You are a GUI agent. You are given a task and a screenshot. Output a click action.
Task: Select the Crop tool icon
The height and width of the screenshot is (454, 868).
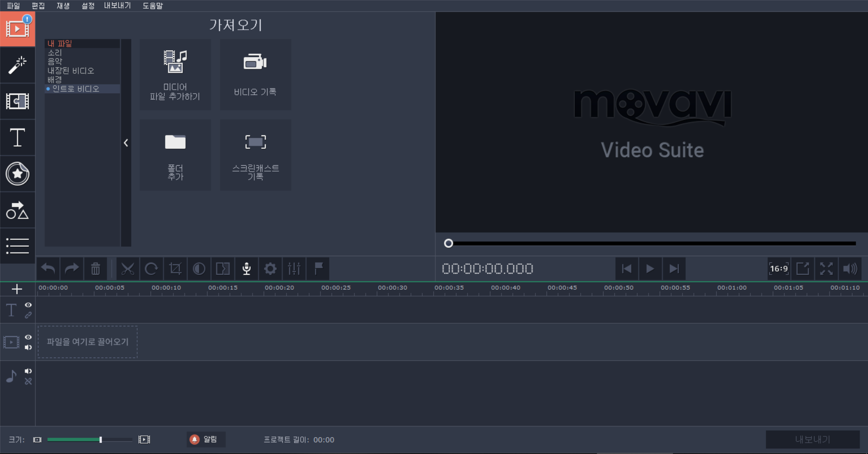coord(175,269)
